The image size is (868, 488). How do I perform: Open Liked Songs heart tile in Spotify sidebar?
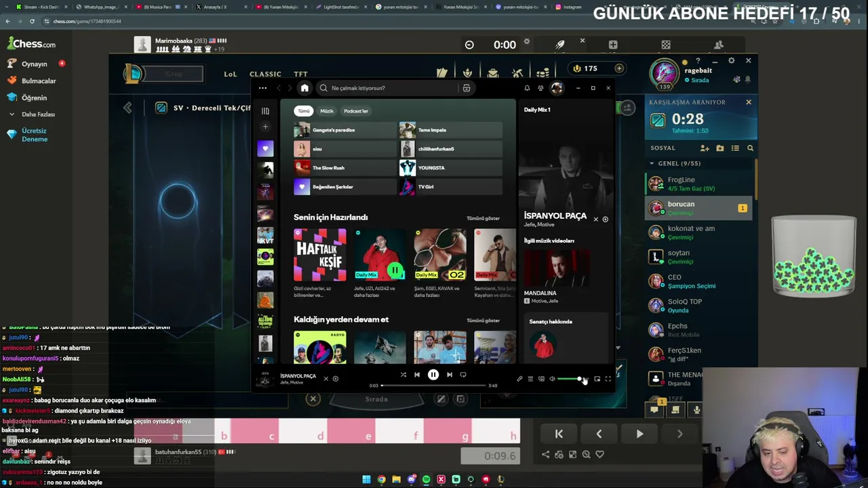click(x=265, y=148)
